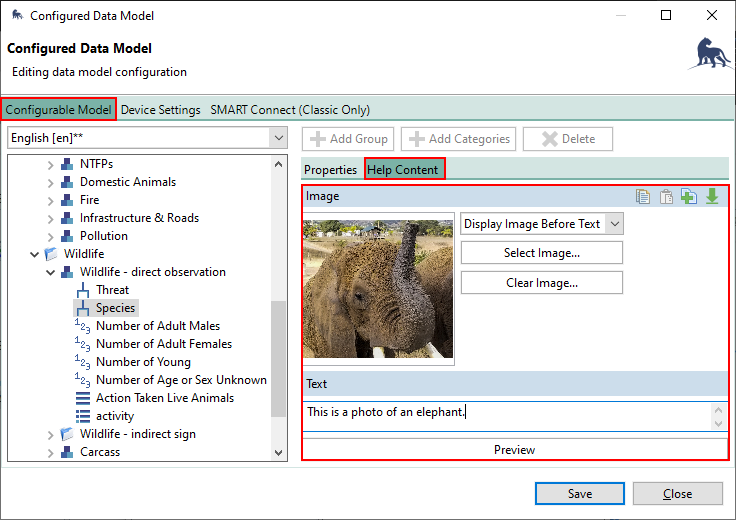Click the Select Image button
Screen dimensions: 736x520
pyautogui.click(x=541, y=253)
